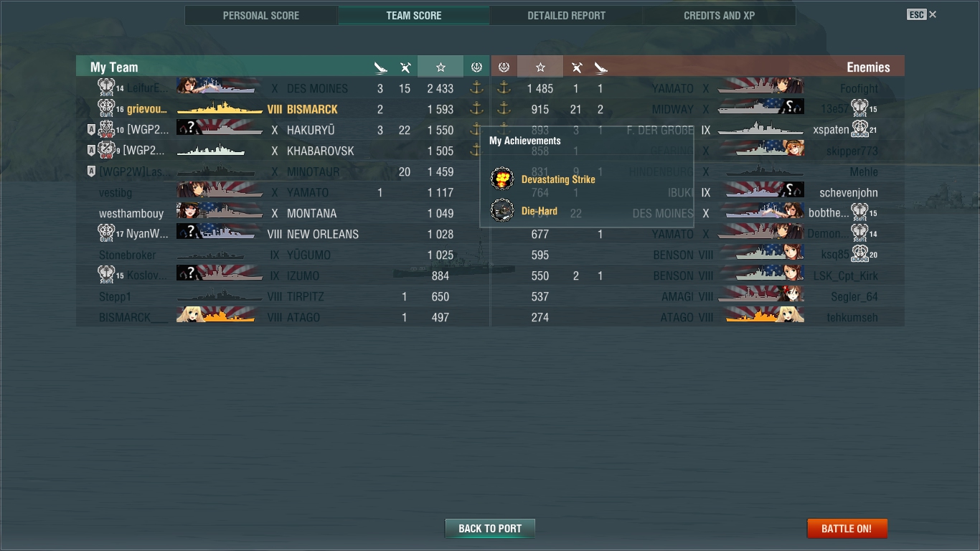Sort Enemies by aircraft shot down icon
This screenshot has height=551, width=980.
coord(576,67)
